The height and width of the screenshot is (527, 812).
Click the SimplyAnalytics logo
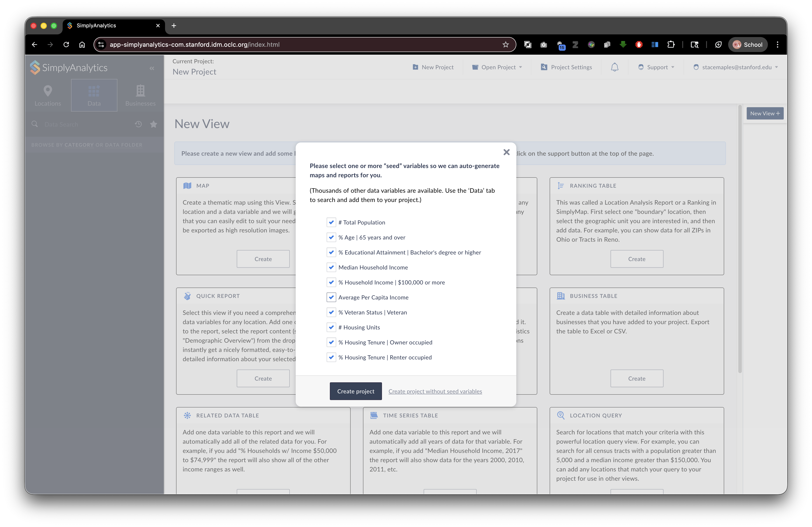point(69,67)
